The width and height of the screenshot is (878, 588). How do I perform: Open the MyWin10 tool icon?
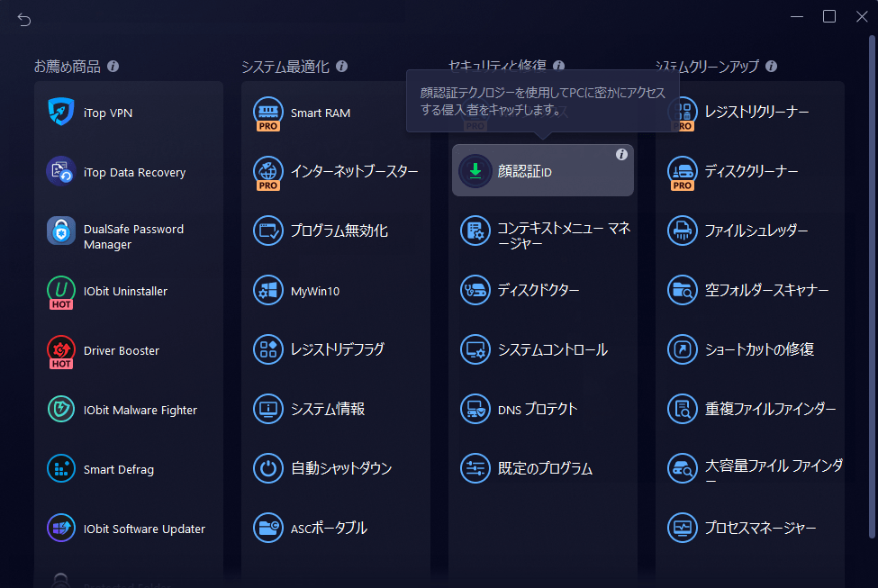tap(268, 290)
